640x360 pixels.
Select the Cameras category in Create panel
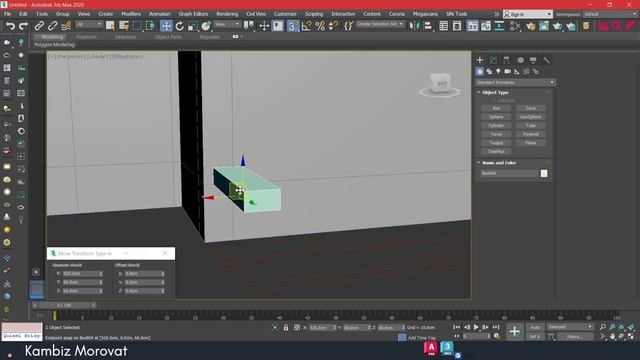point(507,71)
